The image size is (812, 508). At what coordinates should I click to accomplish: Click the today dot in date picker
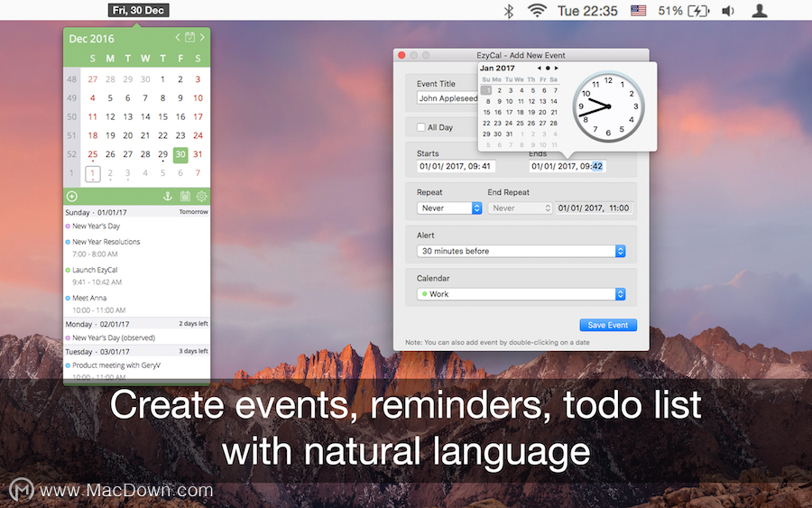tap(548, 69)
